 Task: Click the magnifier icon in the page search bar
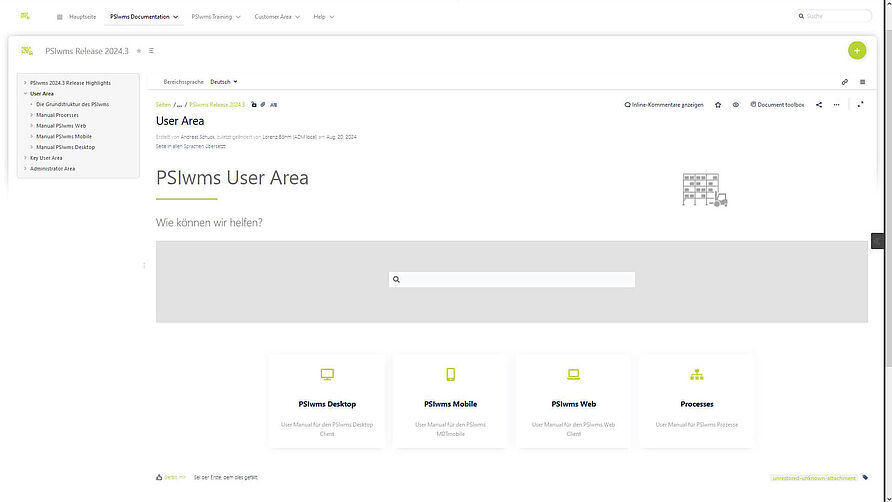pyautogui.click(x=397, y=279)
